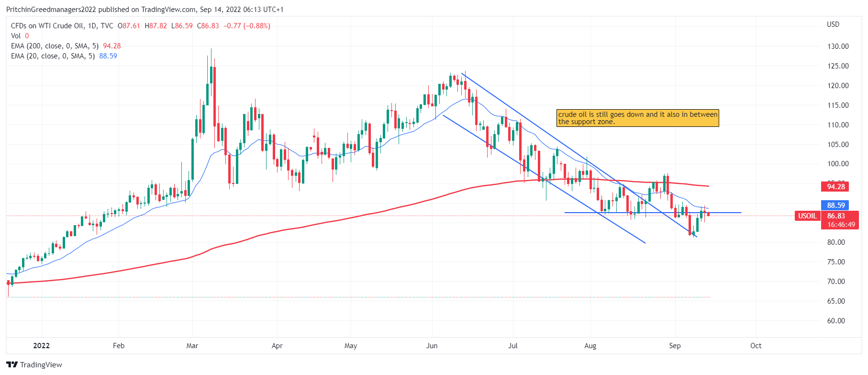Select the EMA 20 indicator legend
Viewport: 868px width, 375px height.
tap(64, 56)
